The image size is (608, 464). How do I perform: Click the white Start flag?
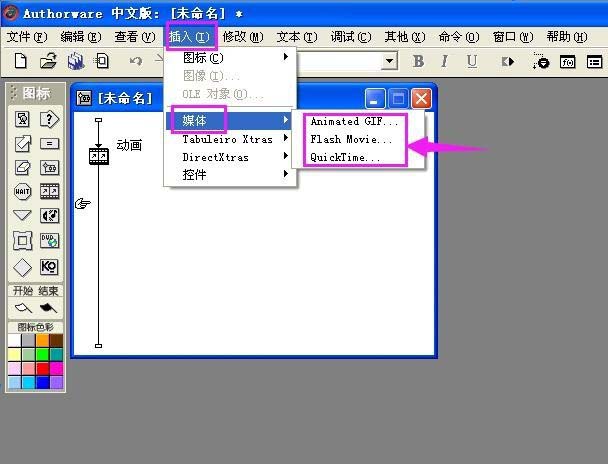(x=23, y=308)
